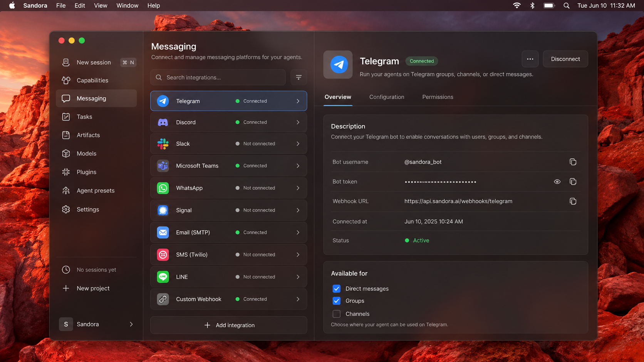The width and height of the screenshot is (644, 362).
Task: Reveal the bot token with eye icon
Action: 557,182
